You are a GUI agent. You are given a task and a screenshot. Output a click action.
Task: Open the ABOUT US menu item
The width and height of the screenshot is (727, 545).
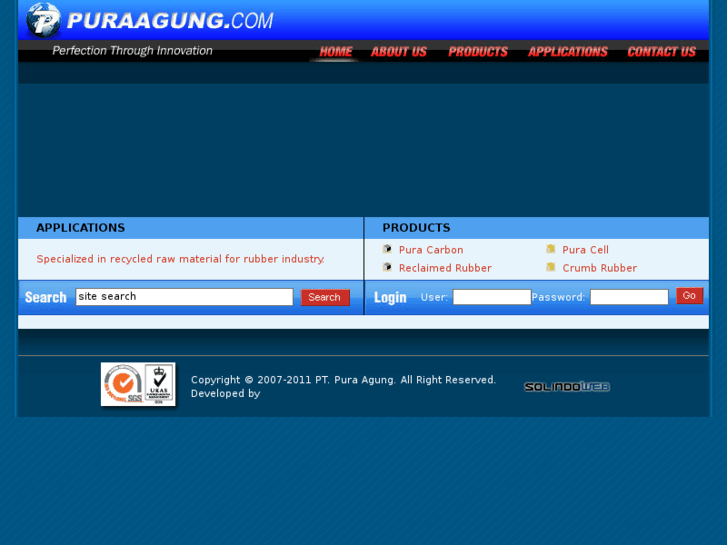click(x=399, y=51)
